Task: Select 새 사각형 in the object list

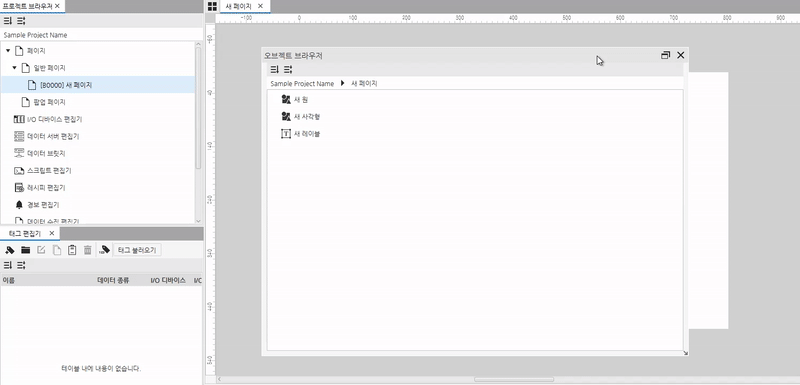Action: coord(307,117)
